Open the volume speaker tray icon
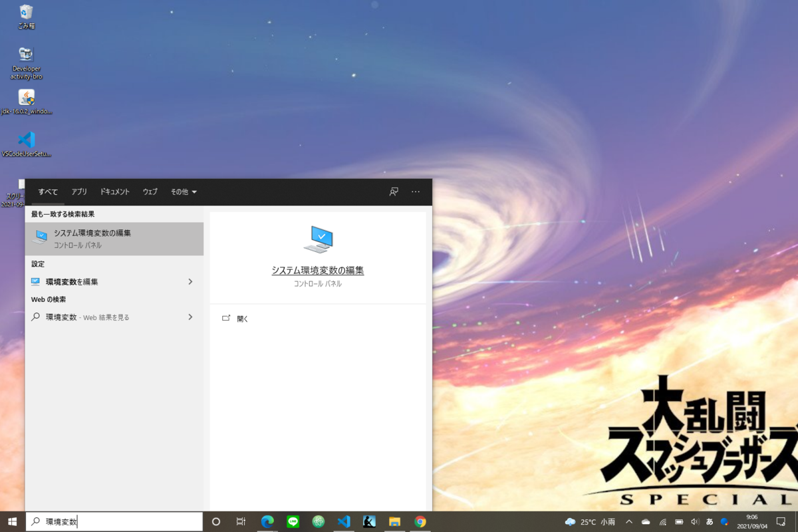This screenshot has width=798, height=532. [695, 522]
